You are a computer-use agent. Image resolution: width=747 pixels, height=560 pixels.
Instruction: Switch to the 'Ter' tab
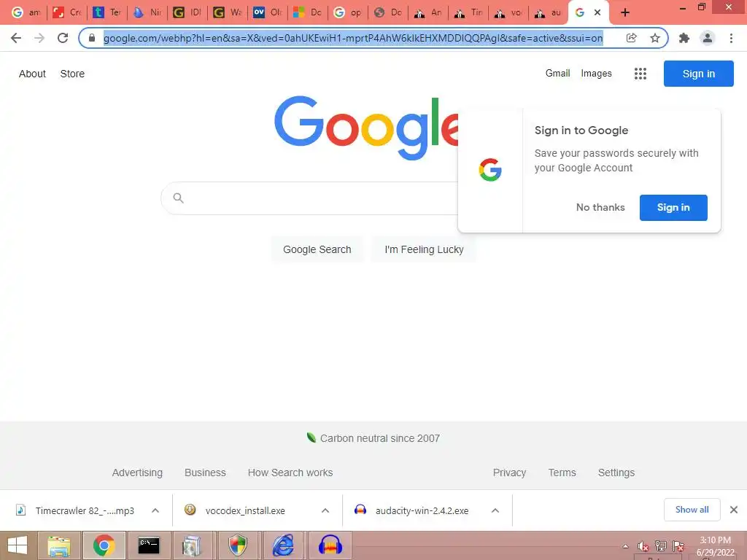pos(107,13)
